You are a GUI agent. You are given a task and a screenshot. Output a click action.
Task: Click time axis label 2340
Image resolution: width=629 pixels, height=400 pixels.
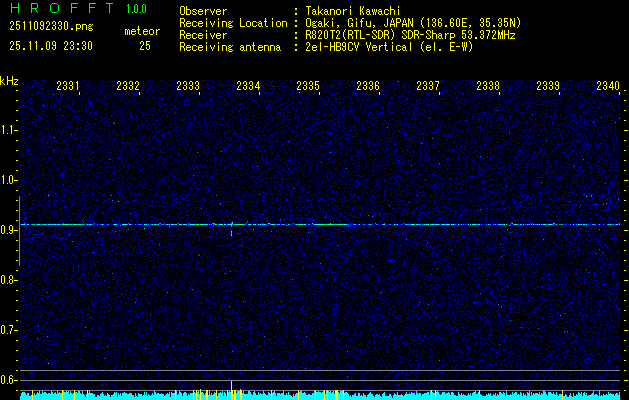(608, 85)
